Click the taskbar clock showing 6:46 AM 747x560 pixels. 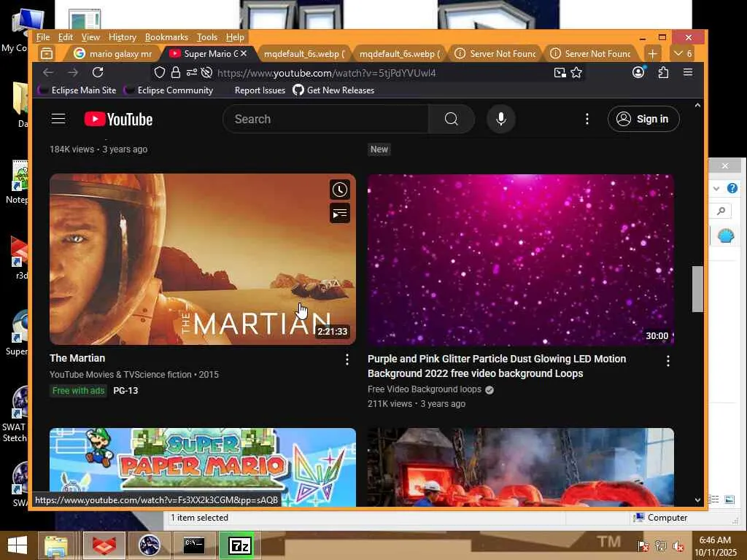pyautogui.click(x=715, y=545)
